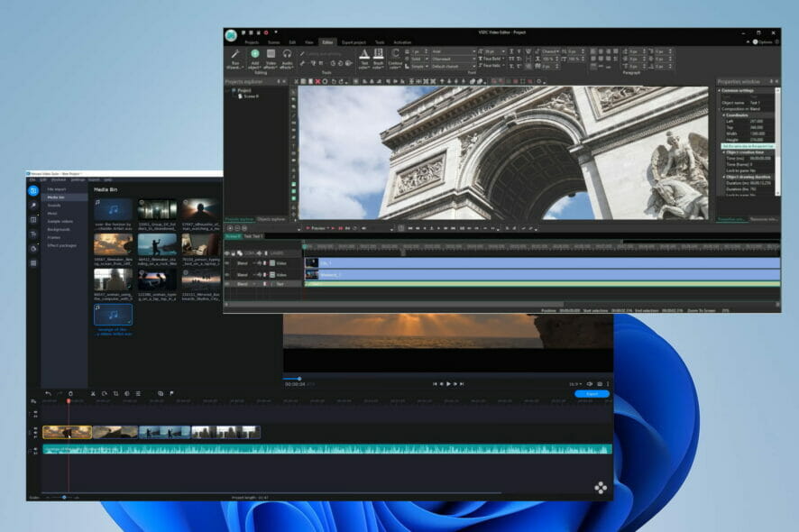Click the VSDC round application logo button
Image resolution: width=799 pixels, height=532 pixels.
point(232,35)
